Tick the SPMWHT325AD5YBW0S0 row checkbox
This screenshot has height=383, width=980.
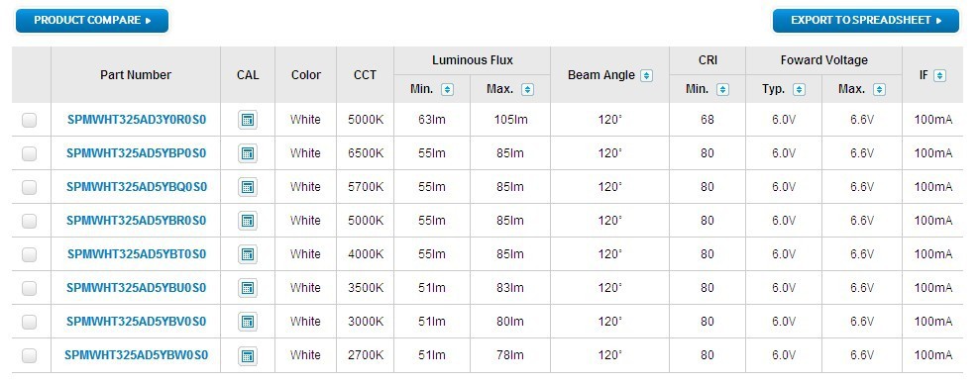(x=30, y=355)
